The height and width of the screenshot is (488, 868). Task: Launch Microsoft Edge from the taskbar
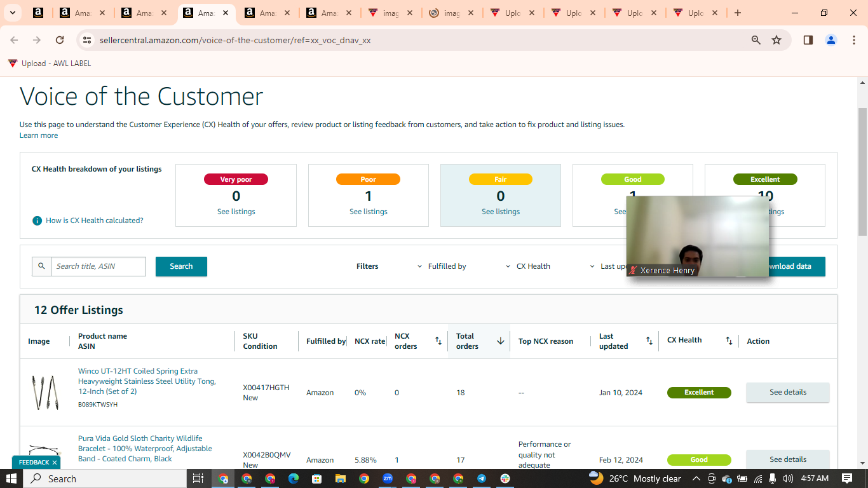294,478
